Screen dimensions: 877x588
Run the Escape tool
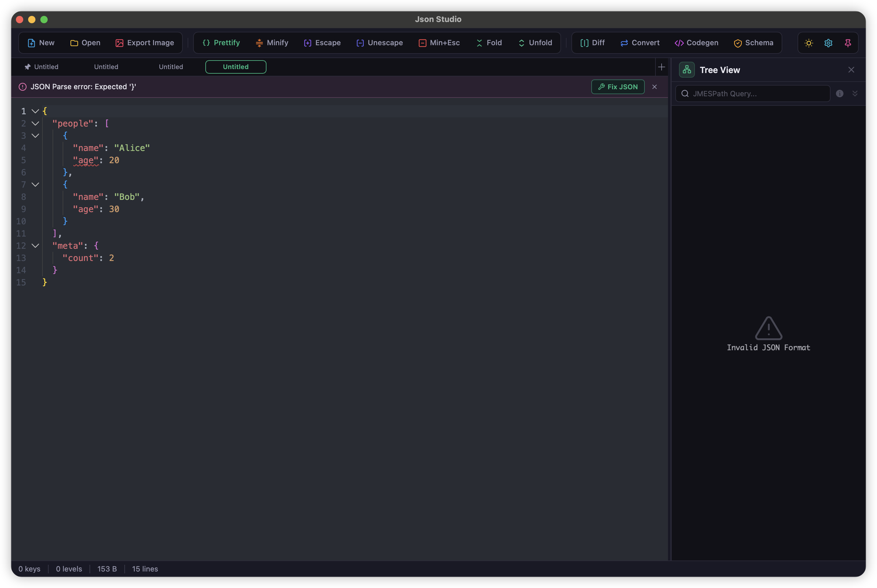point(322,43)
